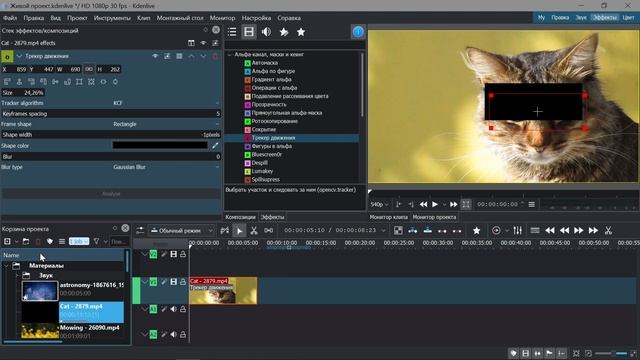
Task: Lock the V1 track
Action: [183, 282]
